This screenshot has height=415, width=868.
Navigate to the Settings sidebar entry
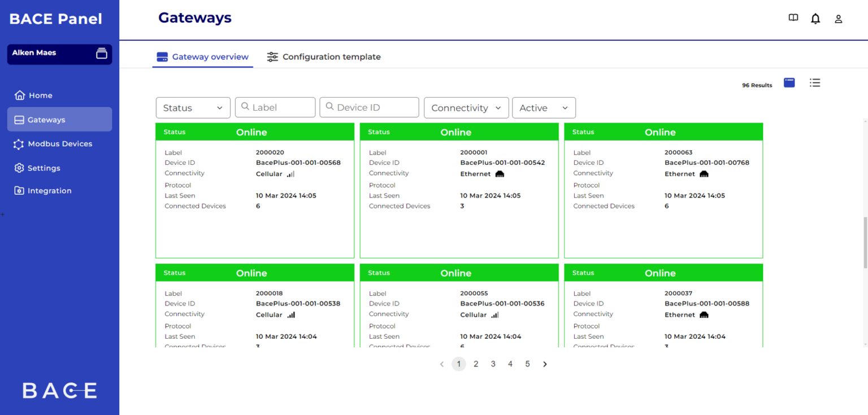point(44,168)
